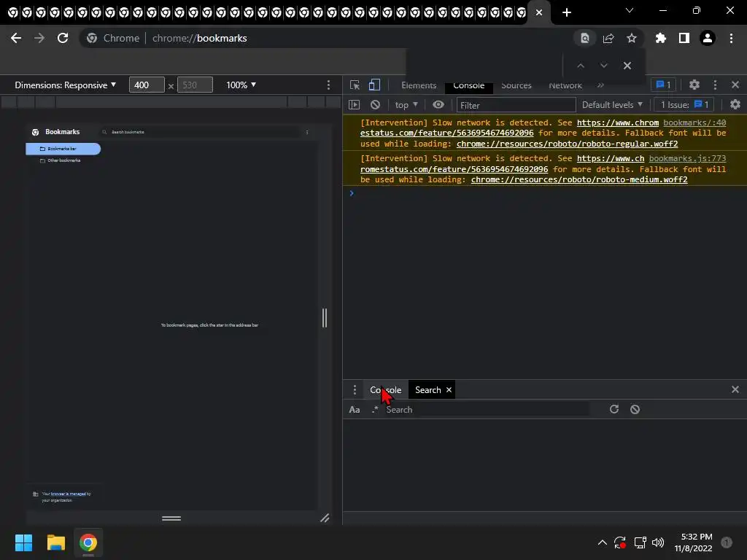Open the tab search chevron

tap(630, 10)
